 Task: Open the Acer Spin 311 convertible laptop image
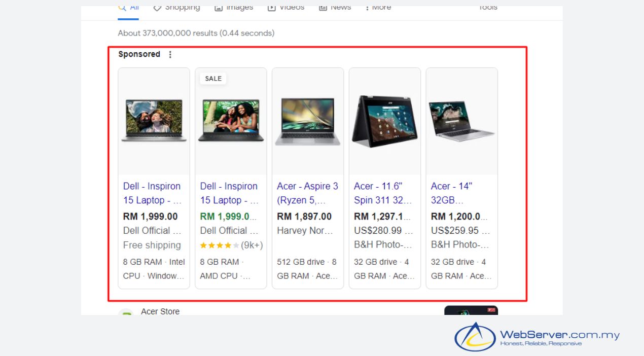(385, 122)
